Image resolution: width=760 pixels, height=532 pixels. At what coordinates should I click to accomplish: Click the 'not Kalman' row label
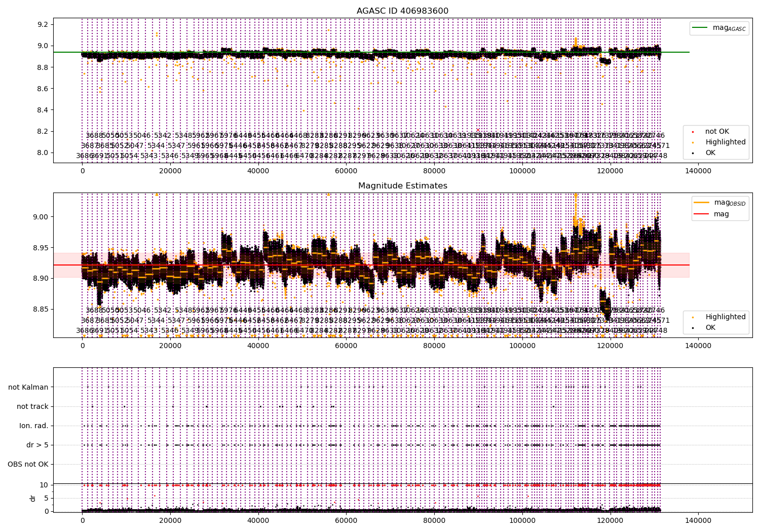coord(28,387)
